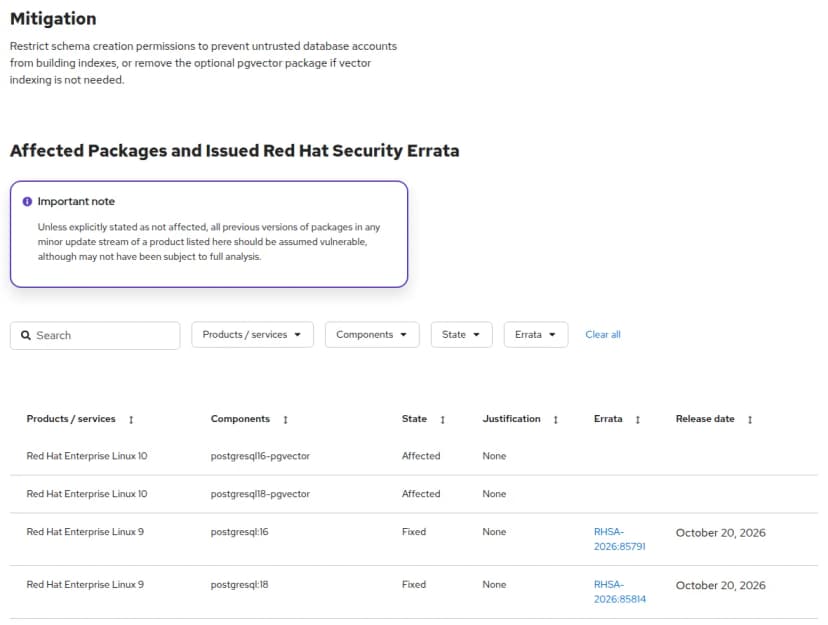This screenshot has width=828, height=625.
Task: Click the Affected Packages and Issued Errata heading
Action: 234,151
